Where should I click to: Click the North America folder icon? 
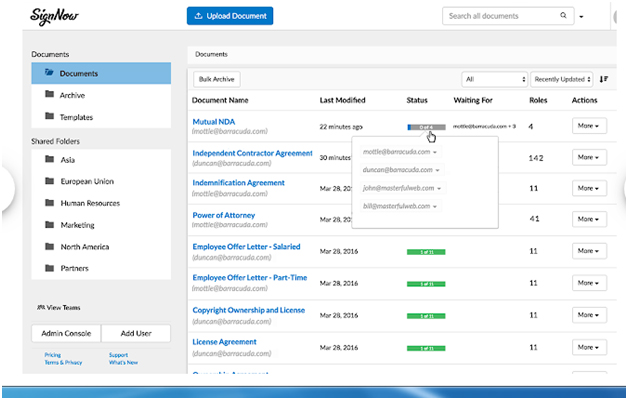tap(49, 246)
